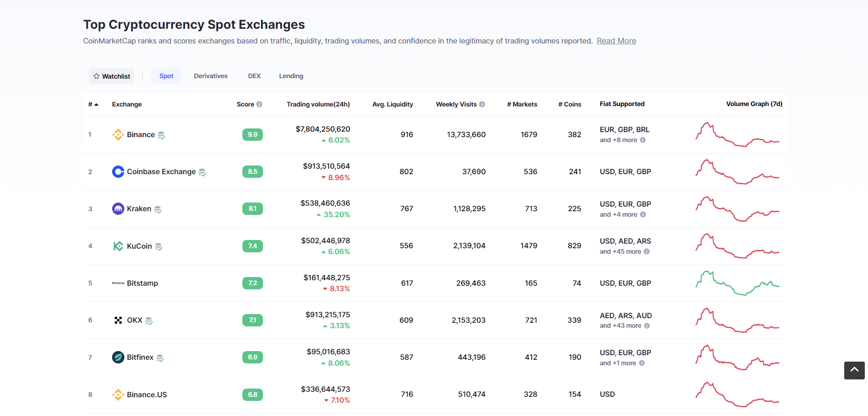The width and height of the screenshot is (868, 416).
Task: Switch to the DEX tab
Action: 254,76
